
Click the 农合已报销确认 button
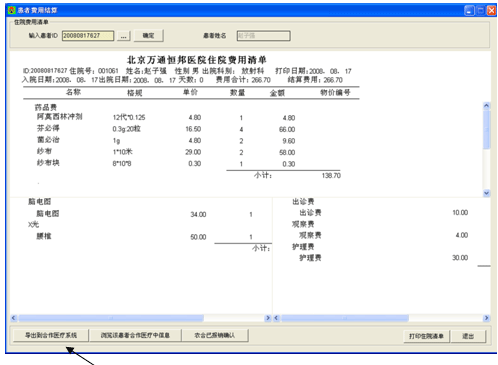coord(215,335)
